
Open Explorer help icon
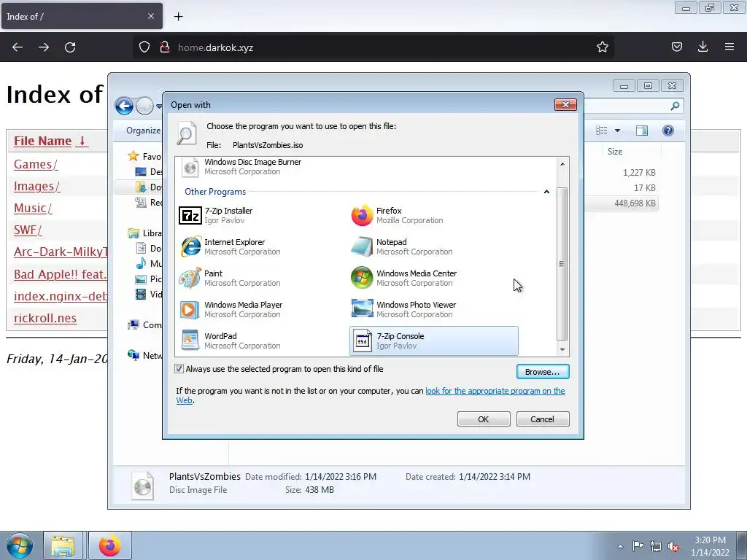point(668,131)
